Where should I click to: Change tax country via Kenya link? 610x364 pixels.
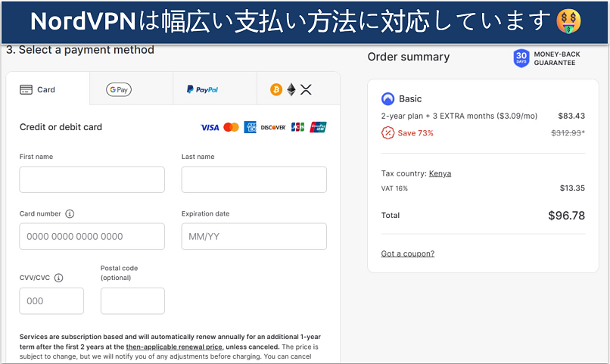click(440, 173)
